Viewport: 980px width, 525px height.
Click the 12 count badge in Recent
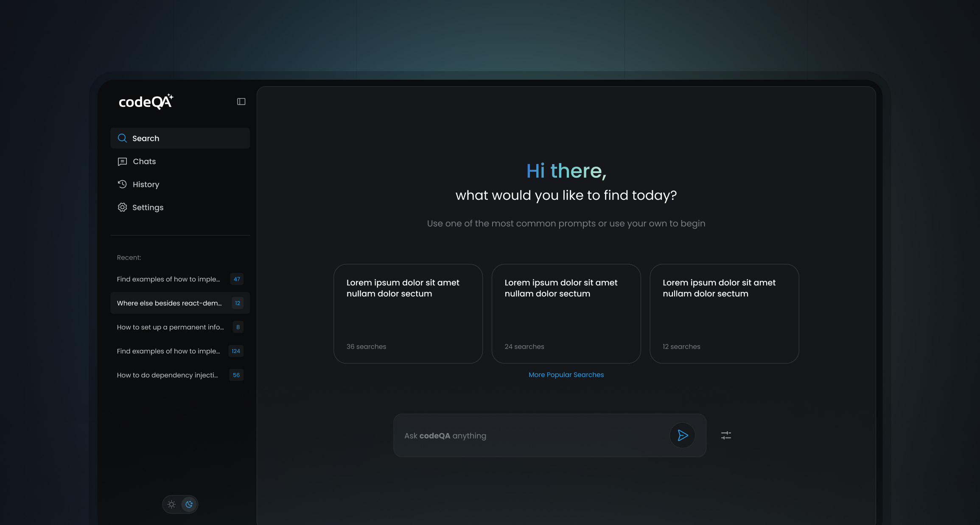point(238,303)
